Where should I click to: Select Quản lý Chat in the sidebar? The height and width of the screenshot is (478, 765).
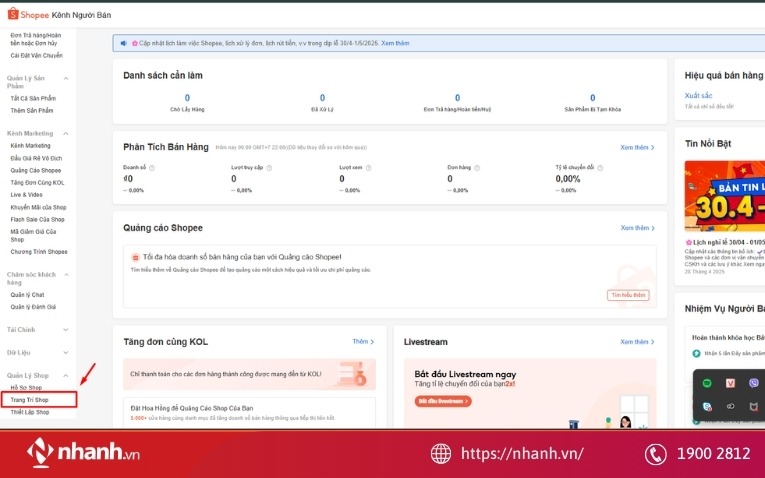[x=27, y=295]
